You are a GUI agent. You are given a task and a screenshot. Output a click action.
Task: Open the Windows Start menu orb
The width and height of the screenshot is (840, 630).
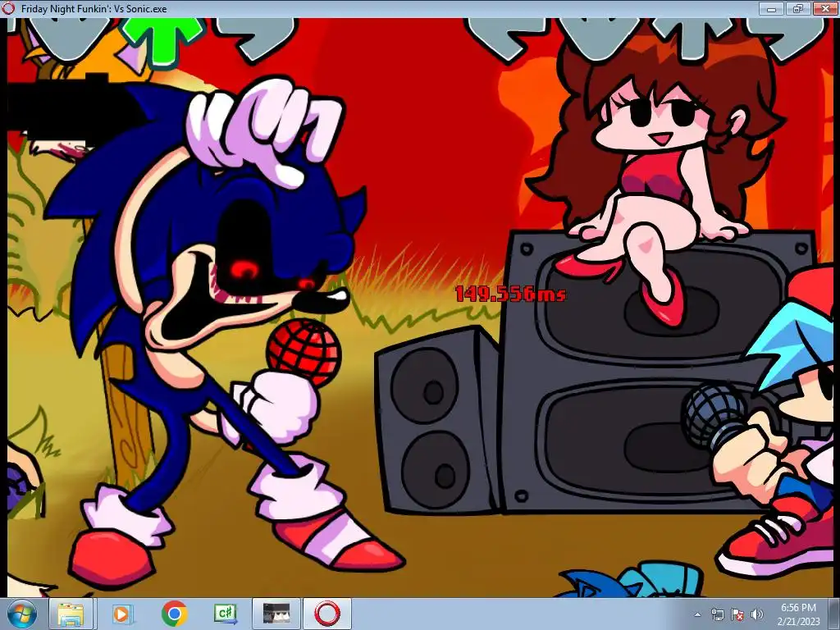pos(22,614)
